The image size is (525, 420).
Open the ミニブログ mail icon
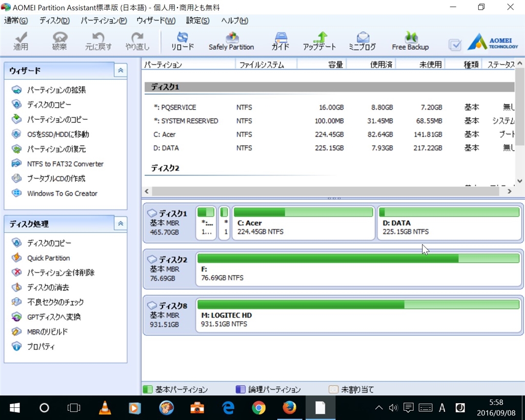click(362, 41)
